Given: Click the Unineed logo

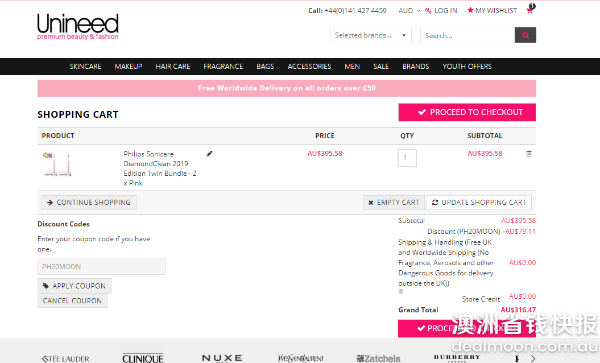Looking at the screenshot, I should click(x=78, y=26).
